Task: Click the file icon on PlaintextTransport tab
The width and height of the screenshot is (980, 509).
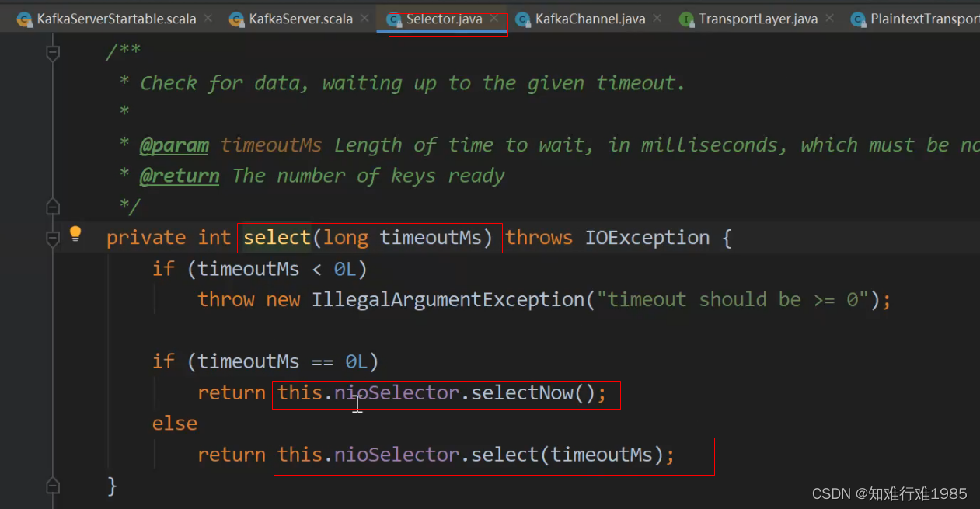Action: 856,19
